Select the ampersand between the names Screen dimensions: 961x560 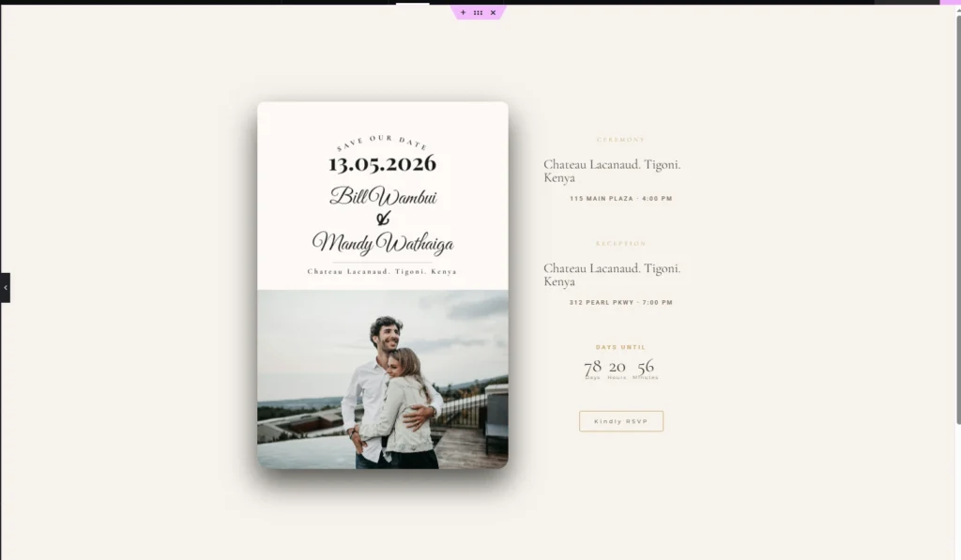[383, 219]
